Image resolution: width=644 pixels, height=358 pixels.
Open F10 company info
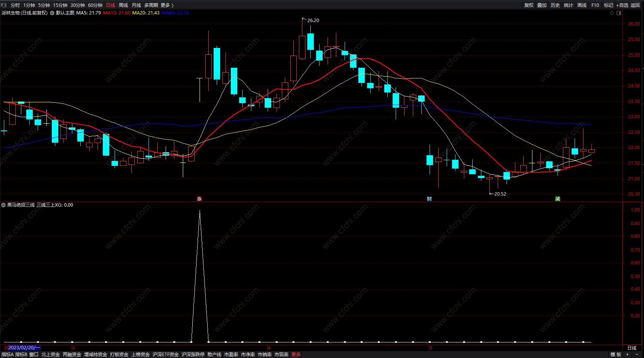(x=595, y=5)
